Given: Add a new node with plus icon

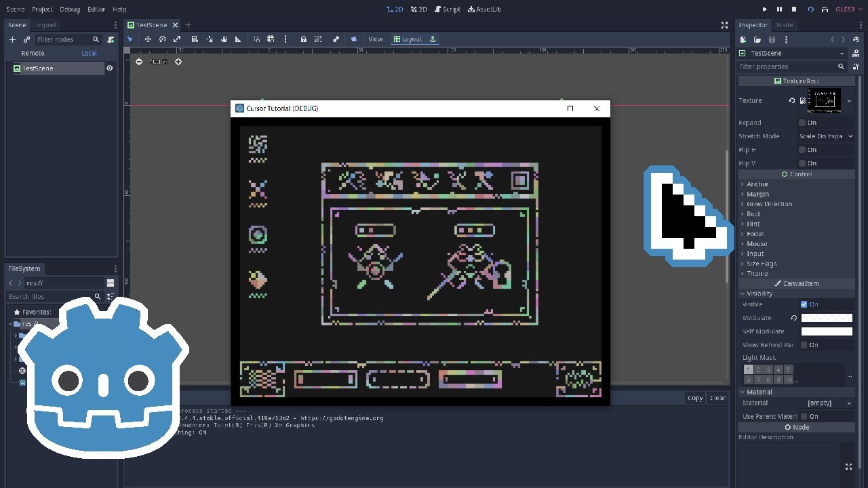Looking at the screenshot, I should pos(12,40).
